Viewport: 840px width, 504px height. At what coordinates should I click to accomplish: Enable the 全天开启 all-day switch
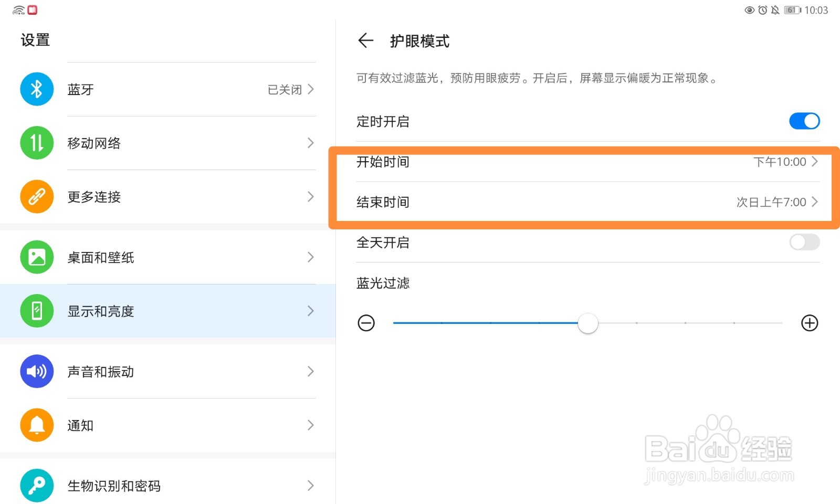(x=804, y=242)
